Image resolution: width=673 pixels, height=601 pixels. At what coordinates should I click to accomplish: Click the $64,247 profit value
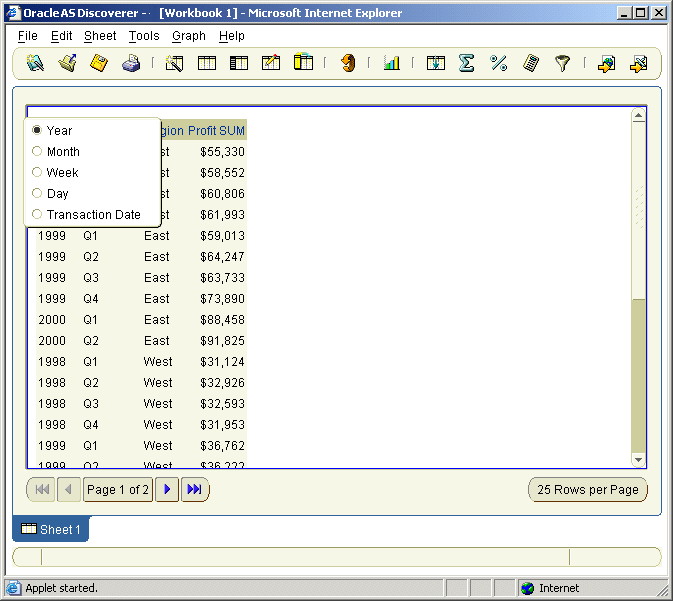pos(222,256)
